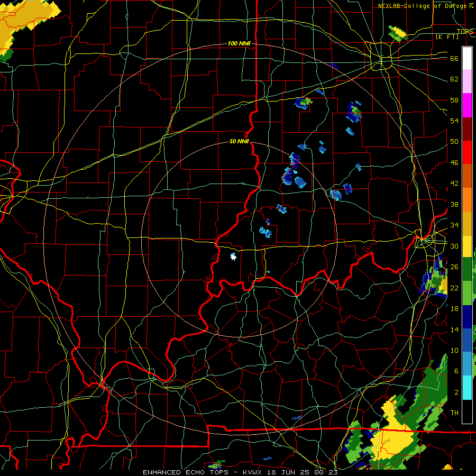Click the TH legend label

pyautogui.click(x=454, y=413)
